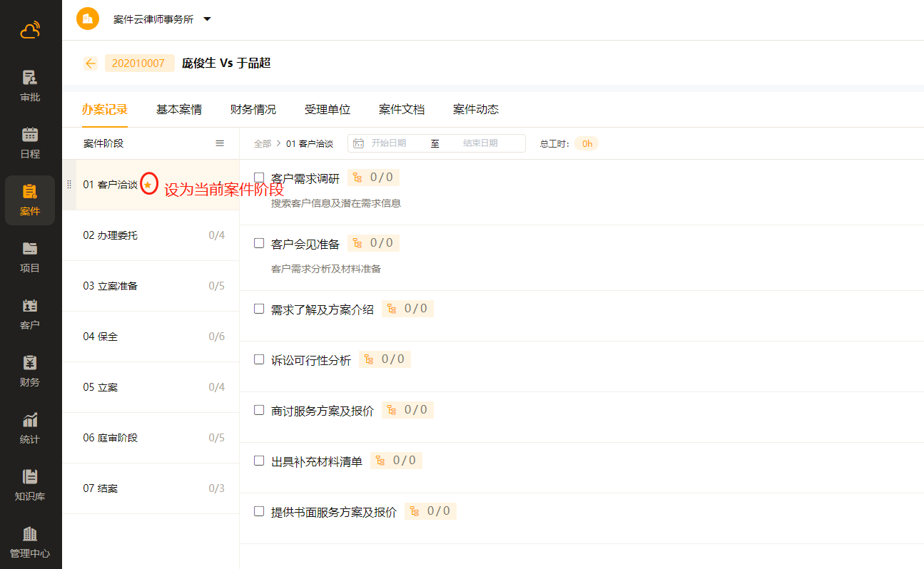Tick the 诉讼可行性分析 checkbox
Viewport: 924px width, 569px height.
(x=259, y=359)
